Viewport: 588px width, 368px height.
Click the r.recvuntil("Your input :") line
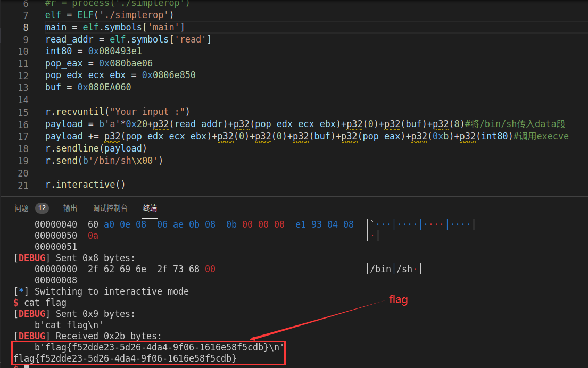[x=118, y=112]
